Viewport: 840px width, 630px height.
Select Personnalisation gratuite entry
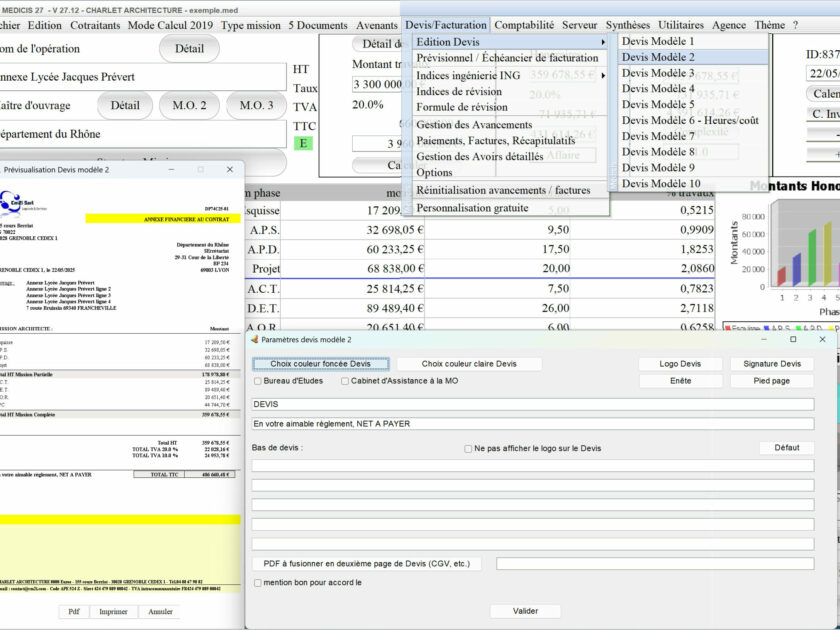511,208
